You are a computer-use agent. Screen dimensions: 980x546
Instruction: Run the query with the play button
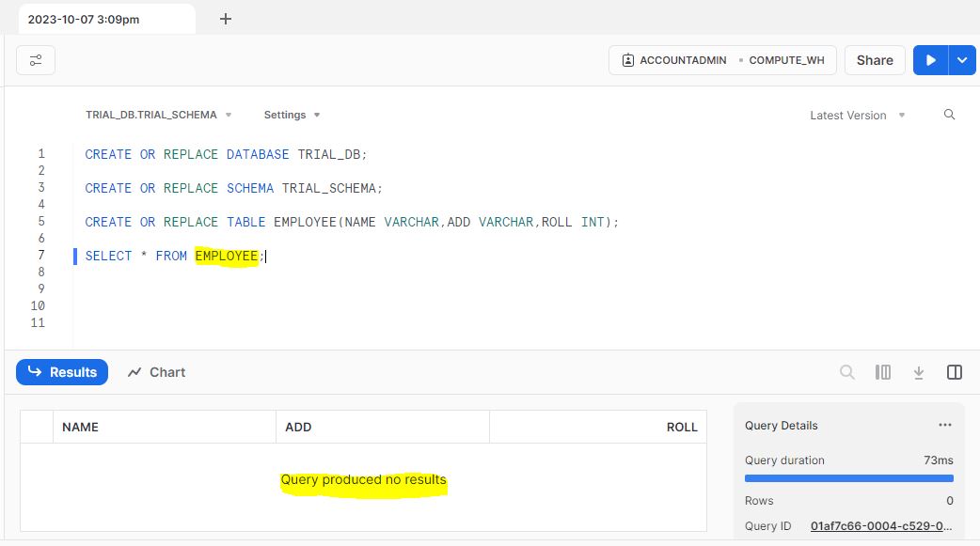click(x=931, y=60)
